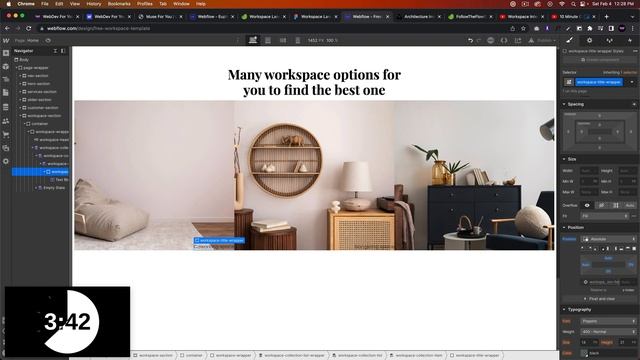This screenshot has width=640, height=360.
Task: Open the Pages panel icon
Action: click(x=6, y=93)
